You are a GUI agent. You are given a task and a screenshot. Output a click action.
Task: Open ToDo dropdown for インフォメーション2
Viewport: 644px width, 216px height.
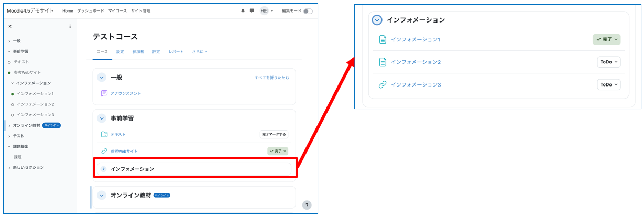608,62
